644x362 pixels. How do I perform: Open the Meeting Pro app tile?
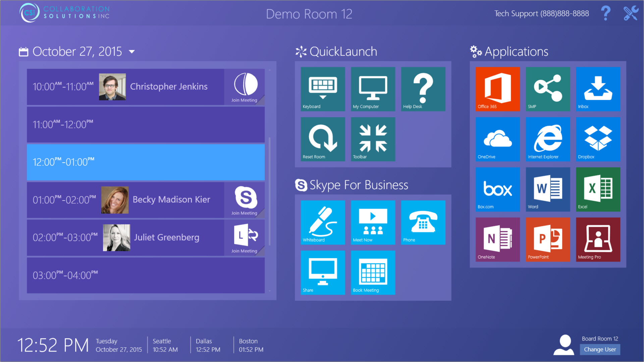[598, 239]
